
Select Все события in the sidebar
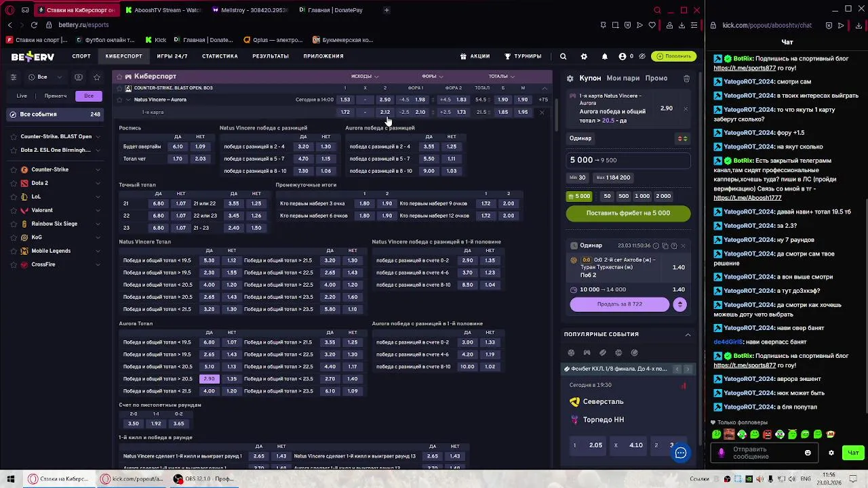(54, 115)
